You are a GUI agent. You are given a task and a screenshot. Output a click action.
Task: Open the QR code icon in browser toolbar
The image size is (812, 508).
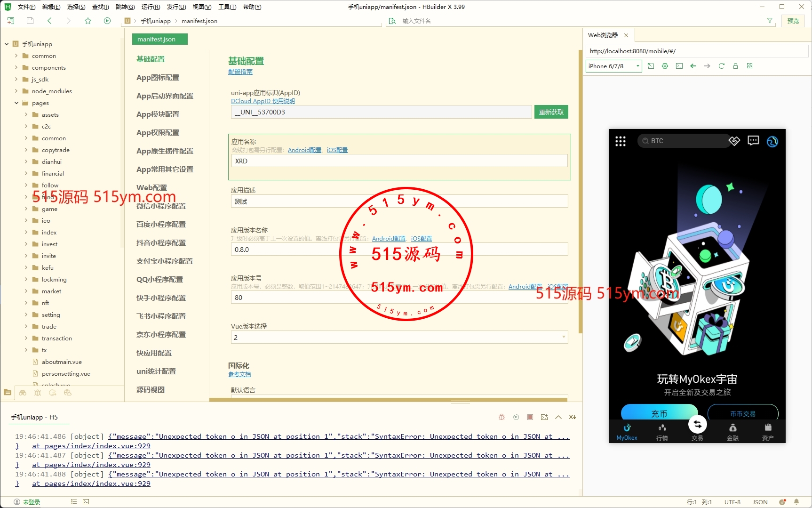click(x=749, y=66)
